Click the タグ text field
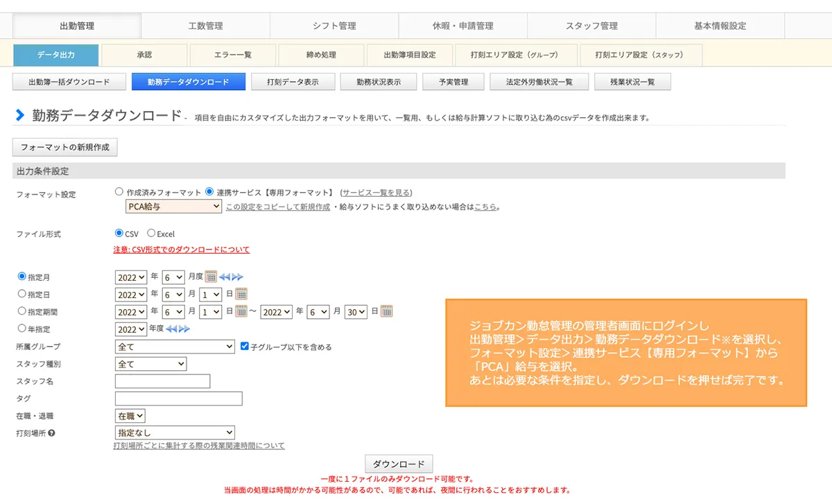The height and width of the screenshot is (504, 832). coord(178,399)
